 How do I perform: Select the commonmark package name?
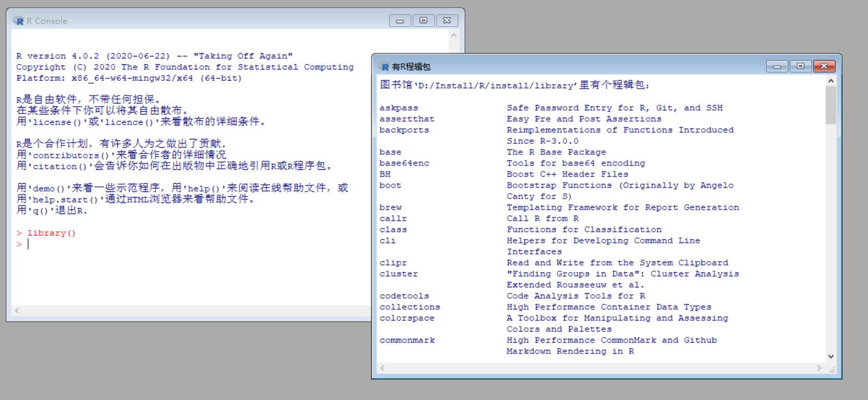pyautogui.click(x=407, y=340)
